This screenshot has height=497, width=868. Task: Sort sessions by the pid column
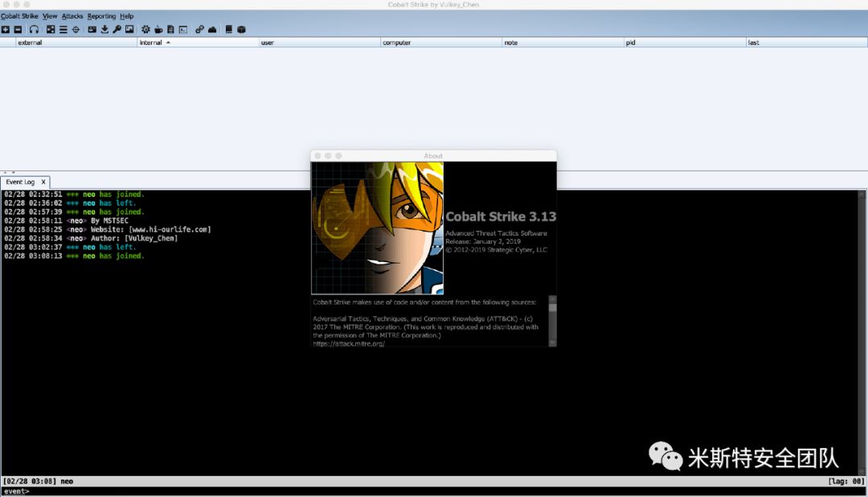point(685,42)
